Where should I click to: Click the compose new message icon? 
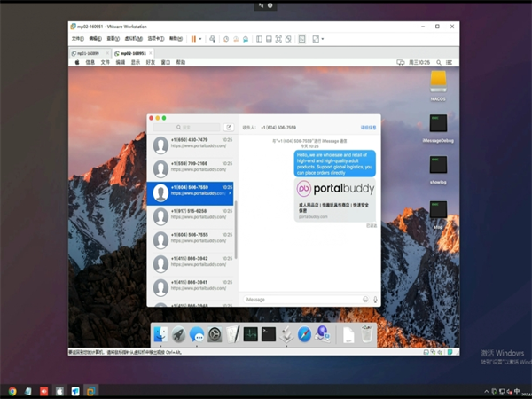(x=228, y=128)
